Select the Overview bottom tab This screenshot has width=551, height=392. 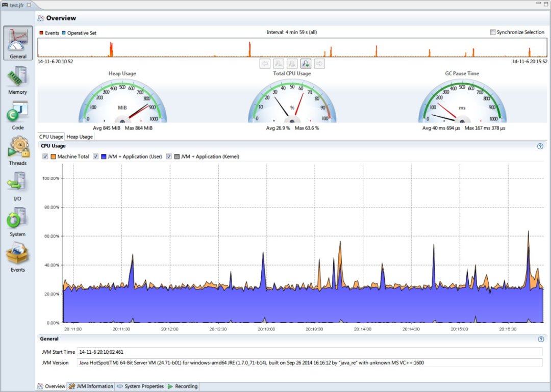pyautogui.click(x=52, y=386)
